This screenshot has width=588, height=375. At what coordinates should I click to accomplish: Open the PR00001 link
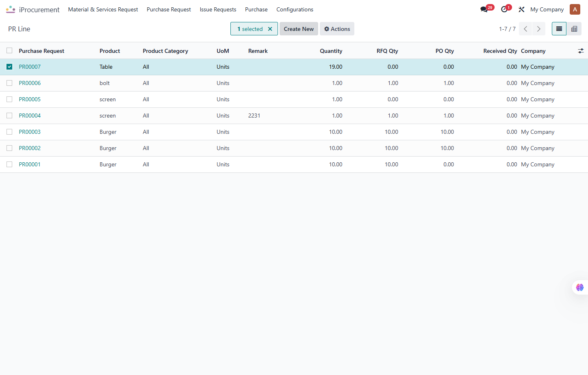tap(30, 164)
